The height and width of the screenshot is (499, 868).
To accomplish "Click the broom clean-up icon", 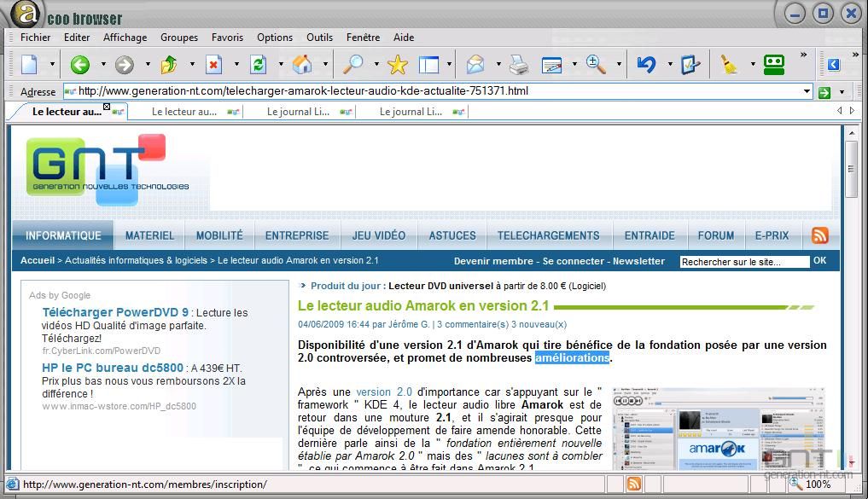I will point(729,65).
